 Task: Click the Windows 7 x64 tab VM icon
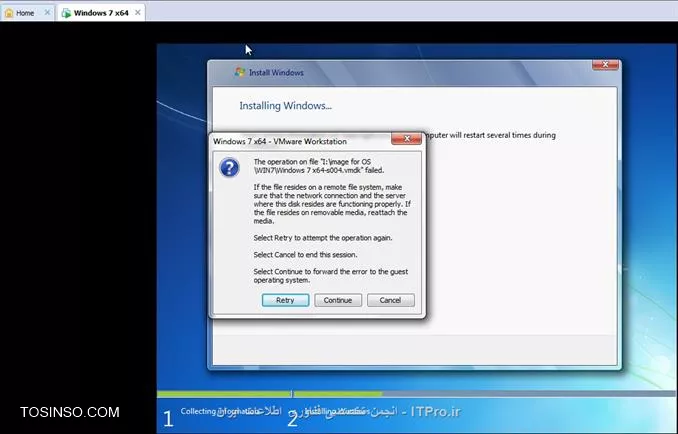click(x=66, y=13)
